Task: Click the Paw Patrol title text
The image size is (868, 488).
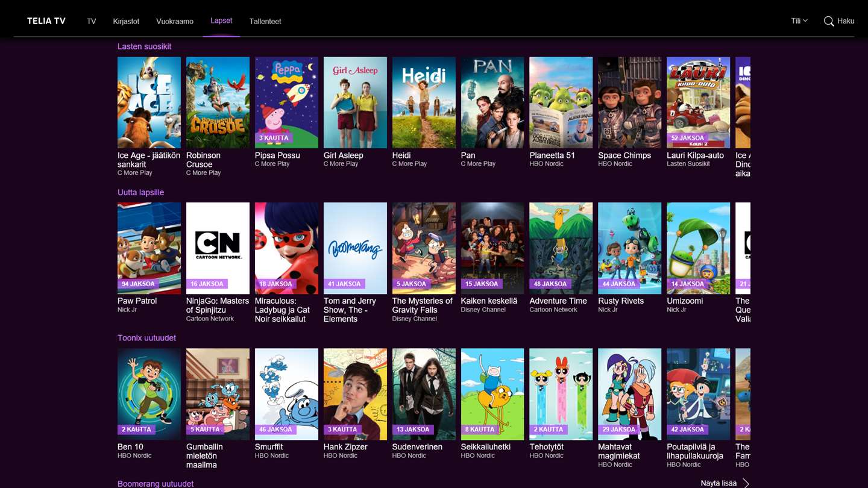Action: click(x=137, y=301)
